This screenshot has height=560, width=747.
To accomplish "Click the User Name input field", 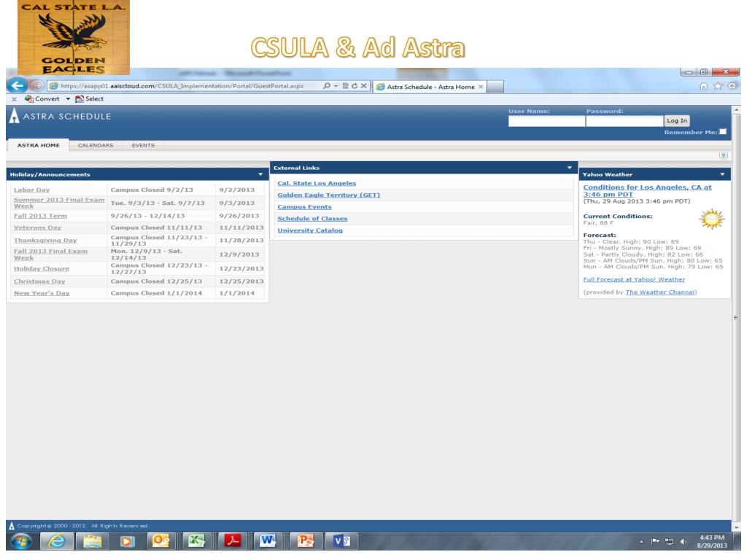I will pyautogui.click(x=546, y=121).
